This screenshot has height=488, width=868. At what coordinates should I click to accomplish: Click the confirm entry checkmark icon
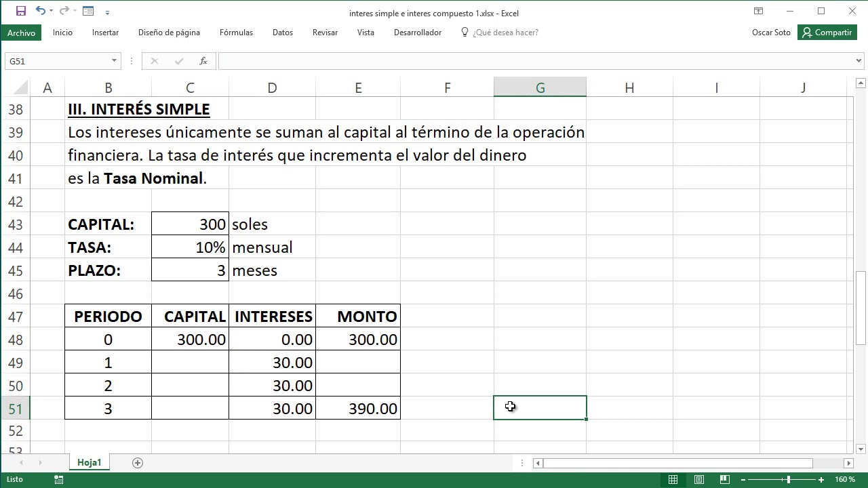tap(179, 61)
